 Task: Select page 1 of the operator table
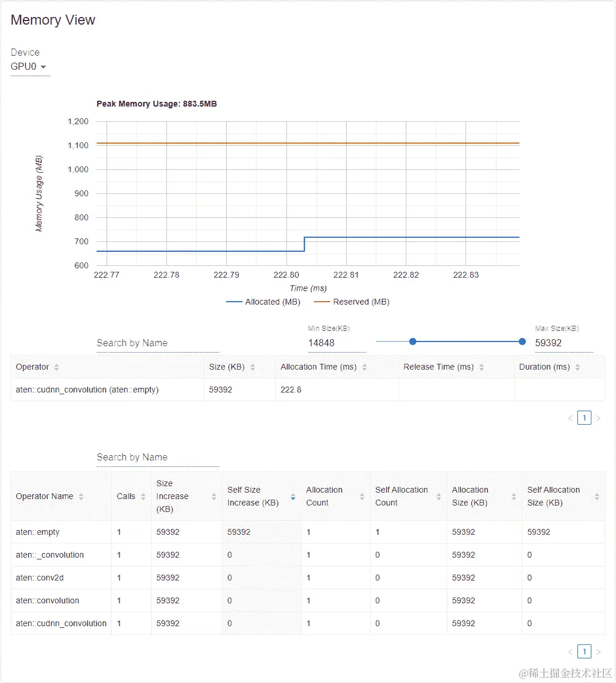pos(584,418)
